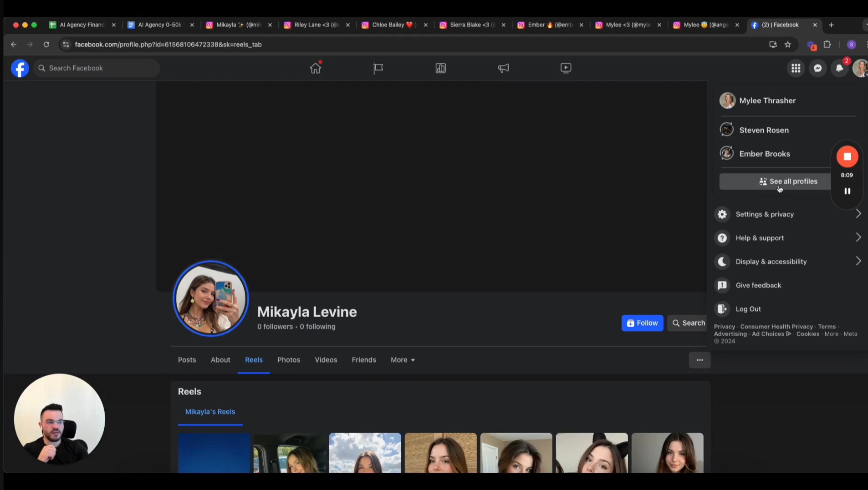Viewport: 868px width, 490px height.
Task: Open the Pages flag icon
Action: (x=378, y=68)
